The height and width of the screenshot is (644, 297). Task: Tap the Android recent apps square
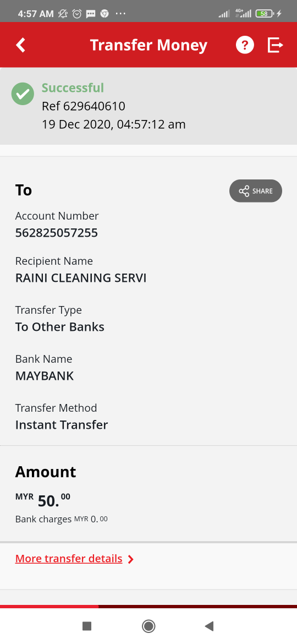86,626
